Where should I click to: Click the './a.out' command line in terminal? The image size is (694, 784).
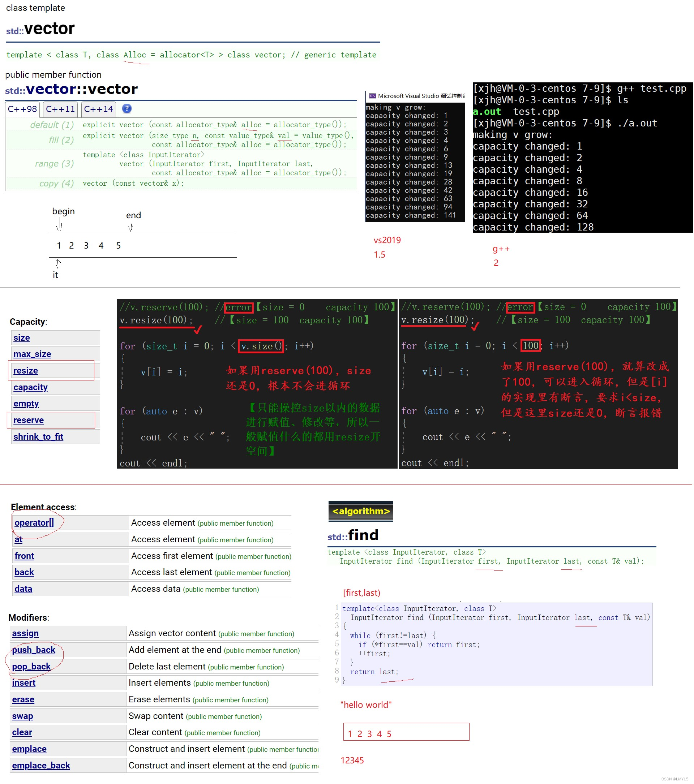(565, 123)
